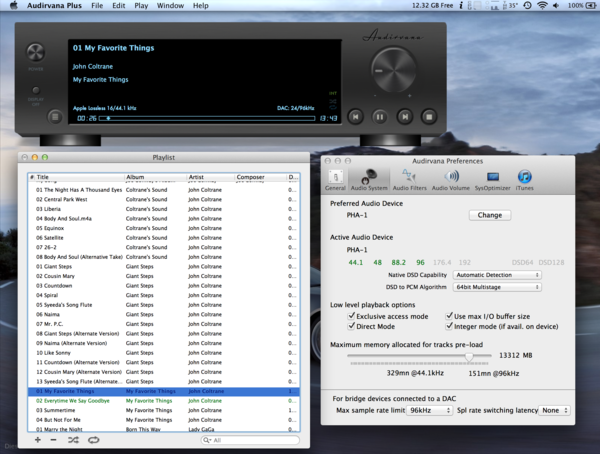
Task: Open the iTunes preferences tab
Action: 525,180
